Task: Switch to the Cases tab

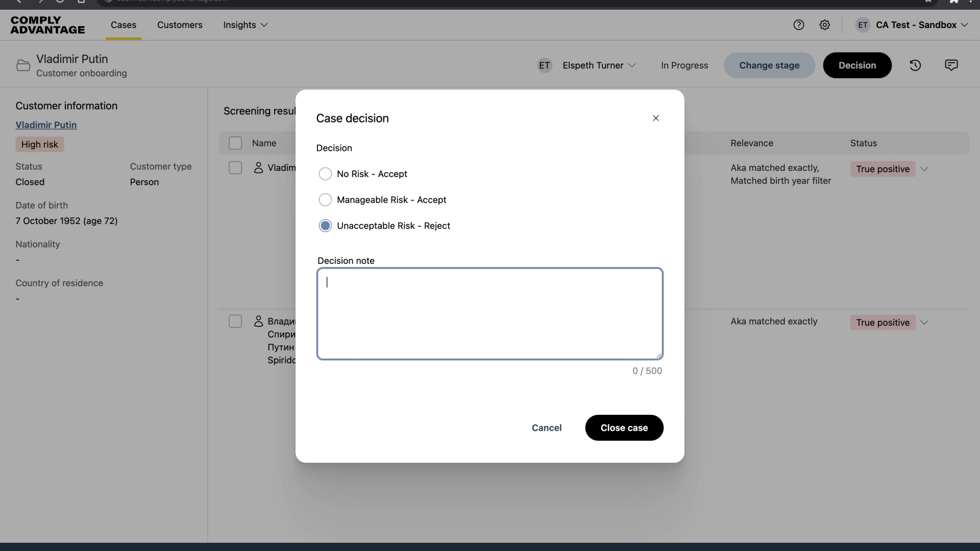Action: pyautogui.click(x=124, y=24)
